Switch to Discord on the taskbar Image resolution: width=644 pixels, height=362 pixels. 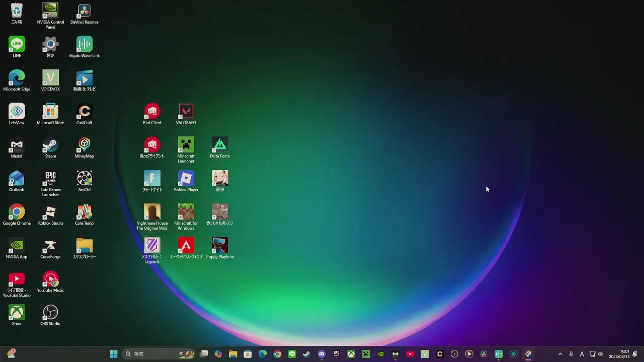point(321,354)
